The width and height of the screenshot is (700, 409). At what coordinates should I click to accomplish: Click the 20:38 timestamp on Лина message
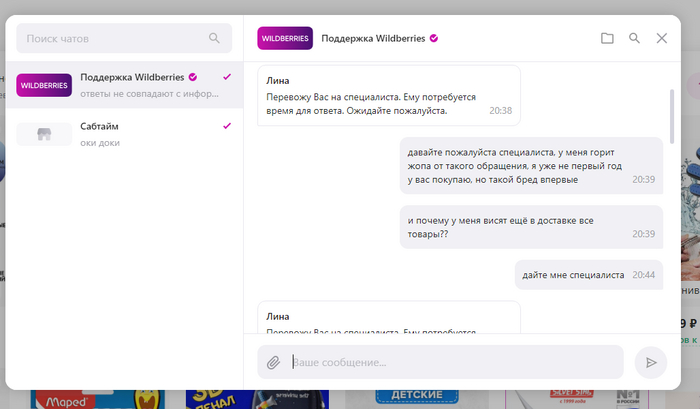point(500,110)
